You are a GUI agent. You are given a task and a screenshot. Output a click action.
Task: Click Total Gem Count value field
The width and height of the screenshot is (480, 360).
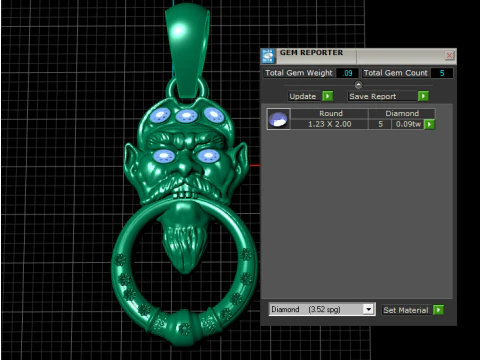(x=442, y=73)
